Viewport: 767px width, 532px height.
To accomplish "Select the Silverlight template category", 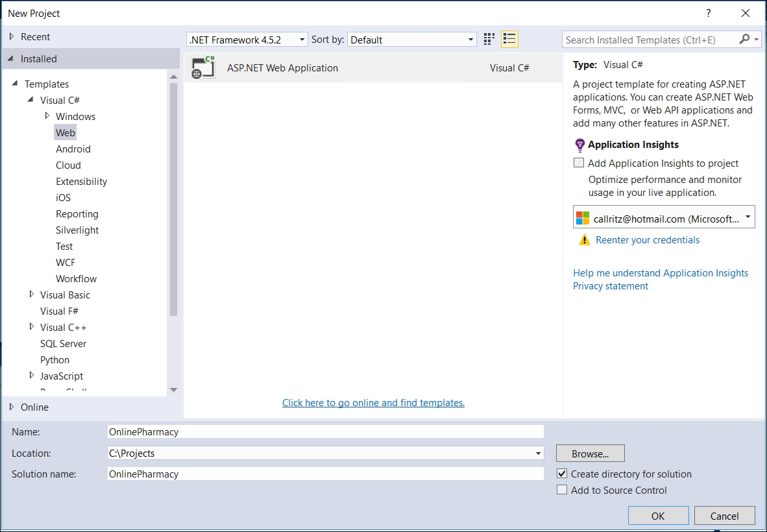I will 77,230.
